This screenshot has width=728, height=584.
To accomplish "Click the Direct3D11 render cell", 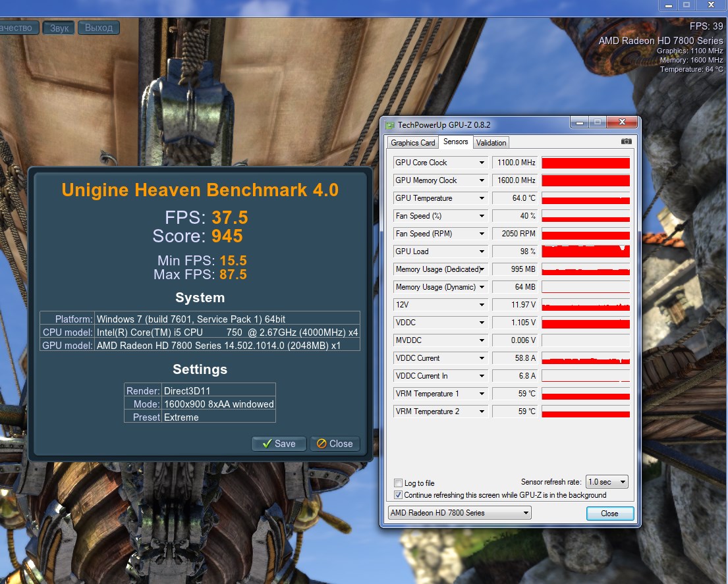I will tap(219, 390).
